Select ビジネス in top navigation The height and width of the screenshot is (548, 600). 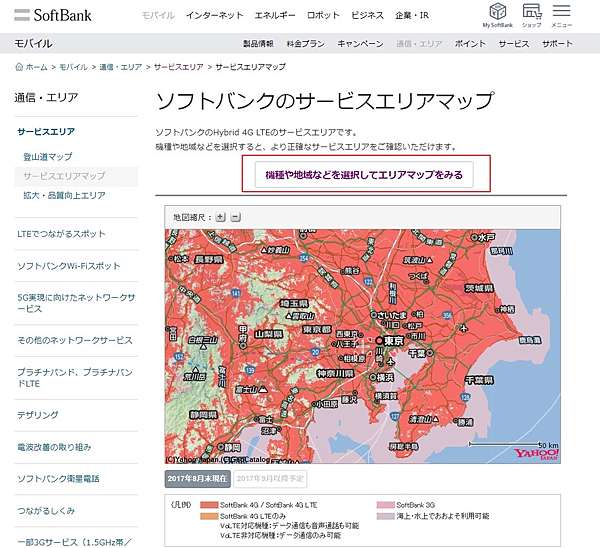tap(367, 15)
